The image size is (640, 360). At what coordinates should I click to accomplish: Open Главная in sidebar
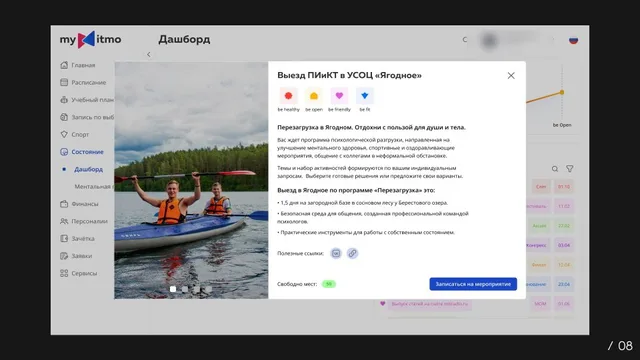coord(83,65)
